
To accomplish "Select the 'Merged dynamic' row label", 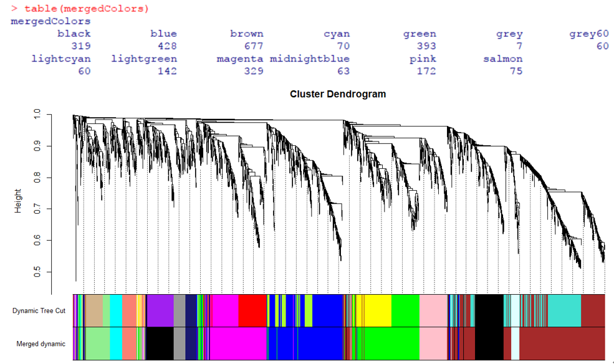I will click(x=41, y=343).
